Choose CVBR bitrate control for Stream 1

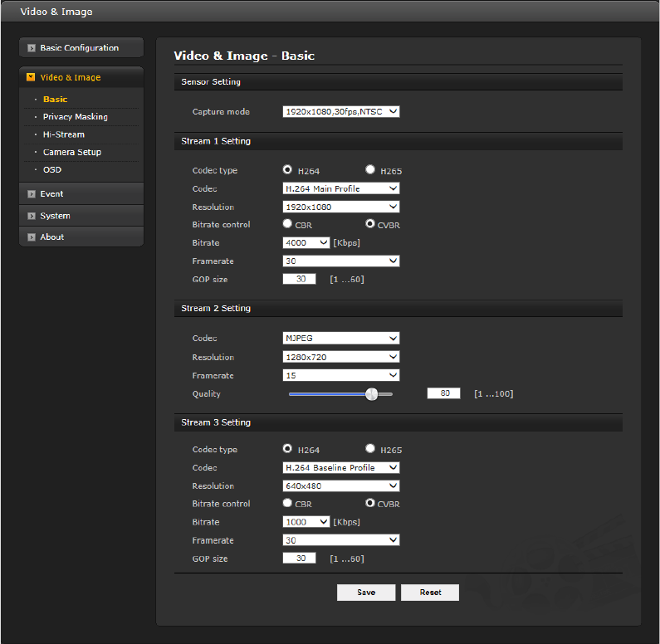370,223
